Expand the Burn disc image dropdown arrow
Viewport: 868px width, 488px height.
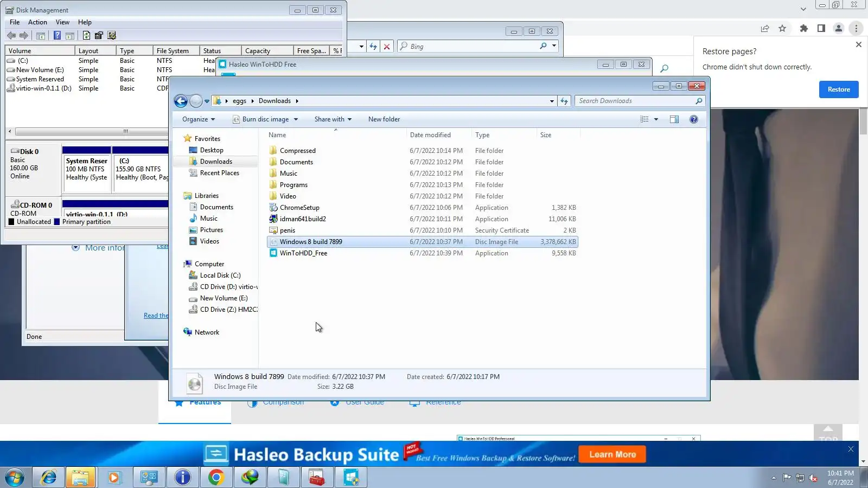coord(296,119)
